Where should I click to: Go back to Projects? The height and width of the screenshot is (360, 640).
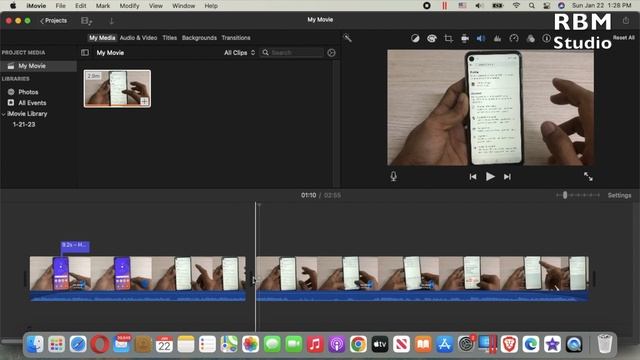point(53,20)
